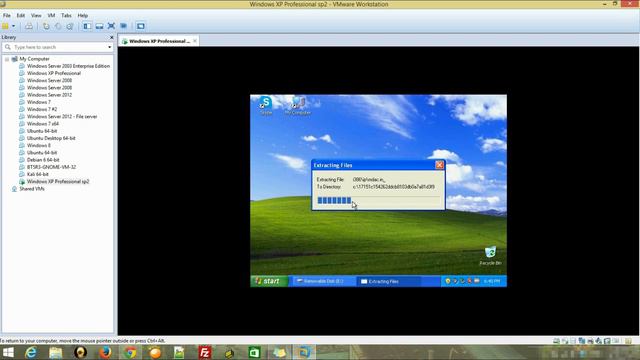Image resolution: width=640 pixels, height=360 pixels.
Task: Open the VM menu
Action: point(51,16)
